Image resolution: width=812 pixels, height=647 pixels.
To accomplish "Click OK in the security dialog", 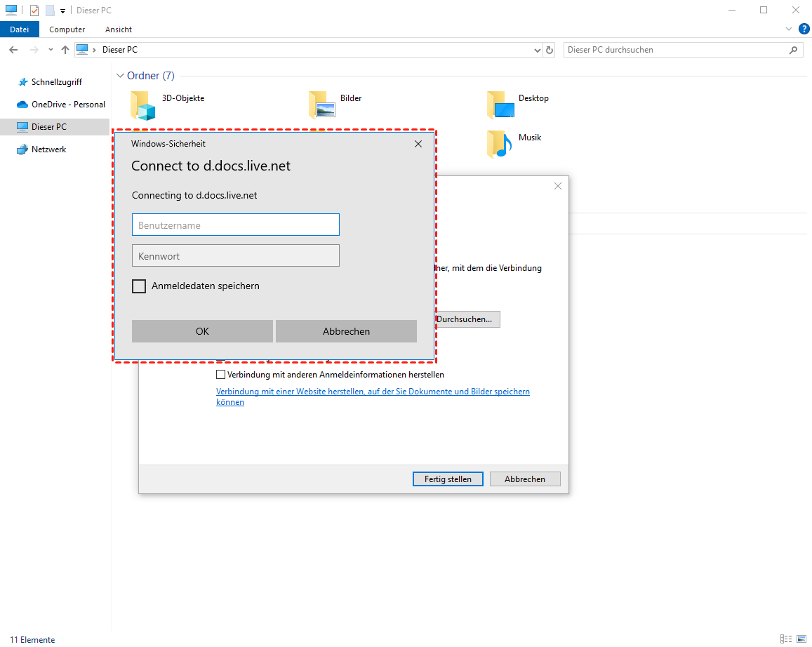I will tap(203, 331).
